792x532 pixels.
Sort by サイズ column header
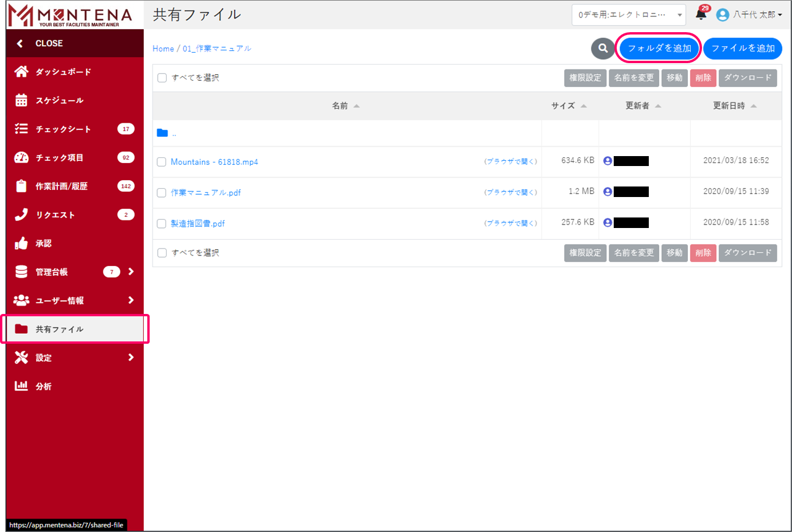point(563,106)
